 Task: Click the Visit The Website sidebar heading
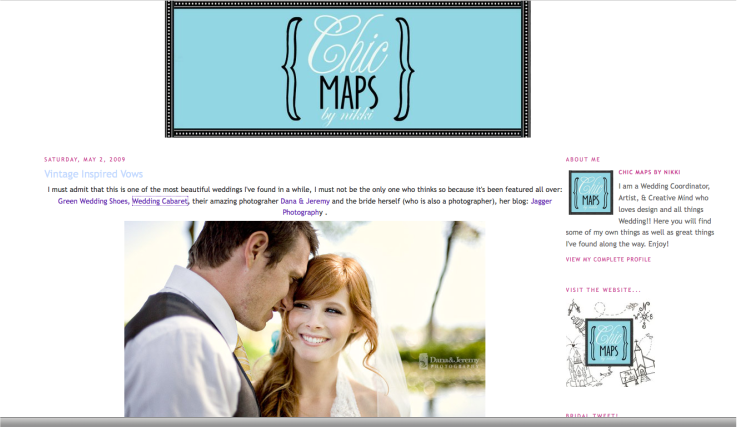[x=603, y=290]
